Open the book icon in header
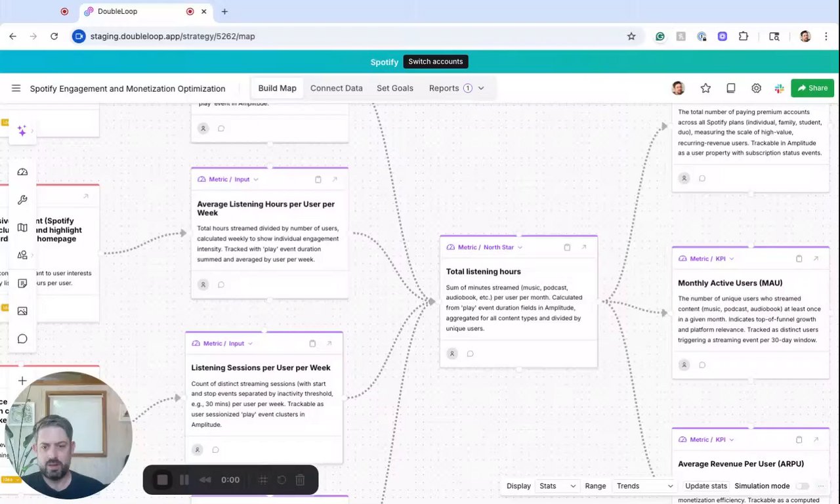The width and height of the screenshot is (840, 504). [730, 88]
